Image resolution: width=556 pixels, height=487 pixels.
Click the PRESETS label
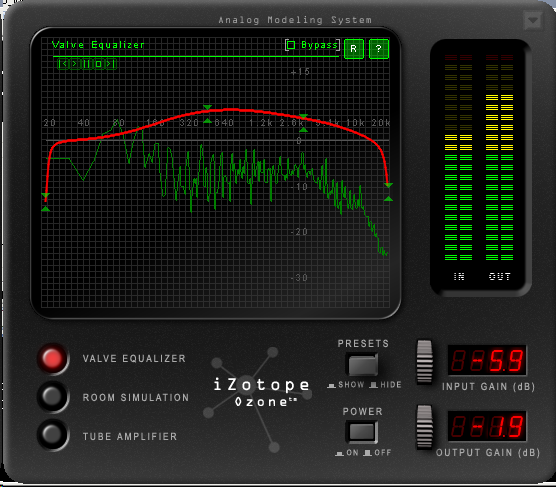click(363, 343)
